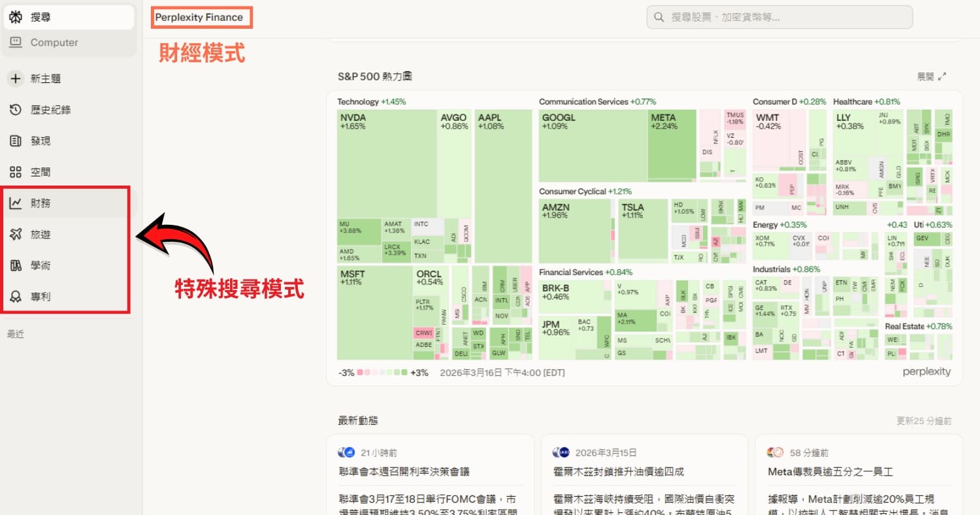The image size is (980, 515).
Task: Click the 旅遊 airplane icon
Action: (16, 235)
